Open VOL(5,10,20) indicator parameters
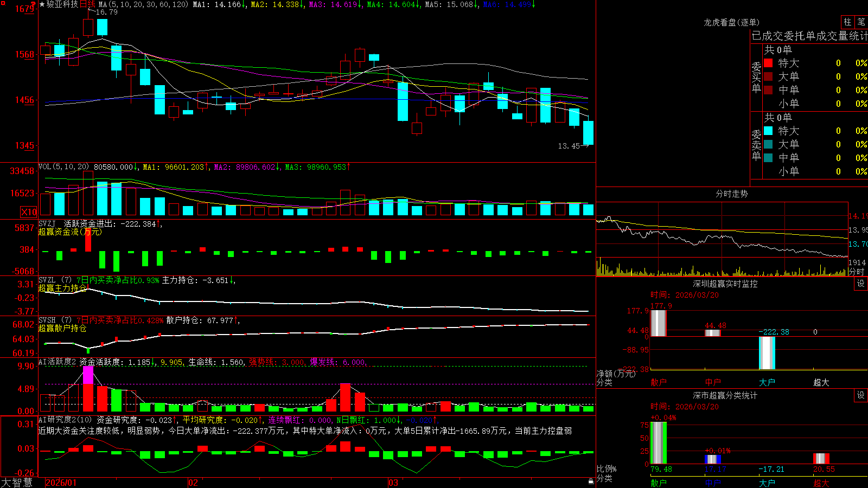This screenshot has height=488, width=868. (64, 167)
